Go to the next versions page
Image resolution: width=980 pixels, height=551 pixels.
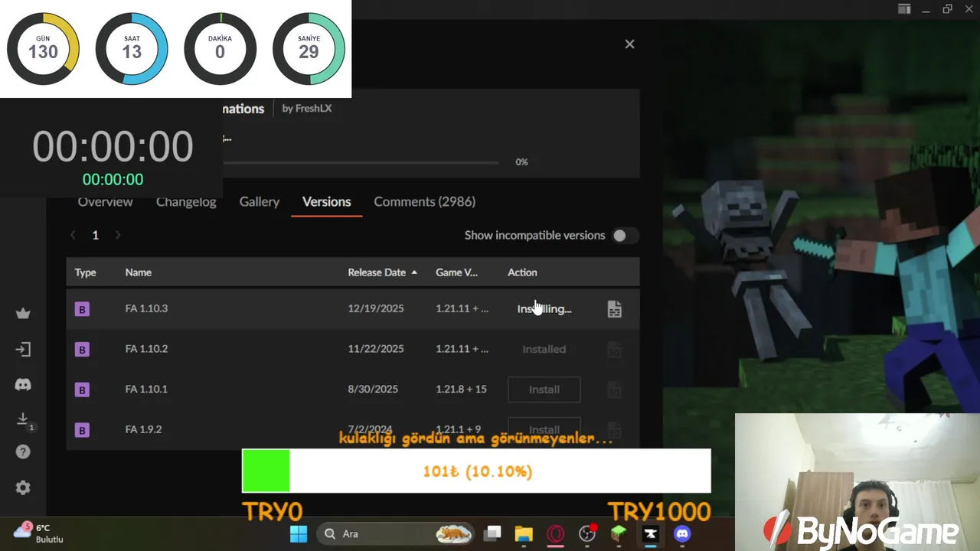click(117, 236)
